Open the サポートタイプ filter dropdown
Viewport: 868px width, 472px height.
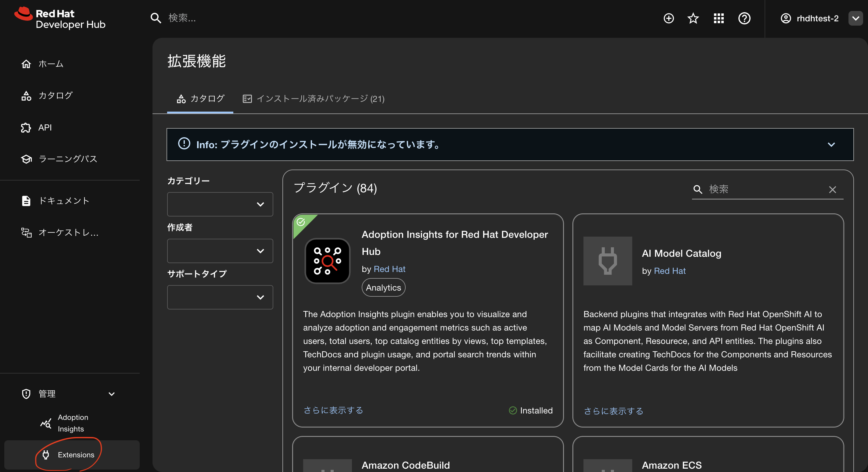click(x=220, y=297)
